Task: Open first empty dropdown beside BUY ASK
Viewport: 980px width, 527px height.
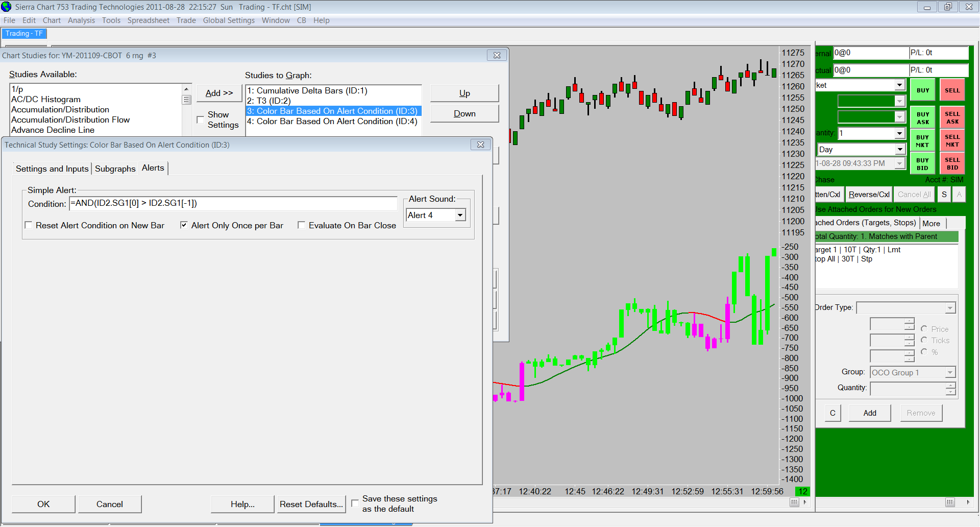Action: tap(899, 101)
